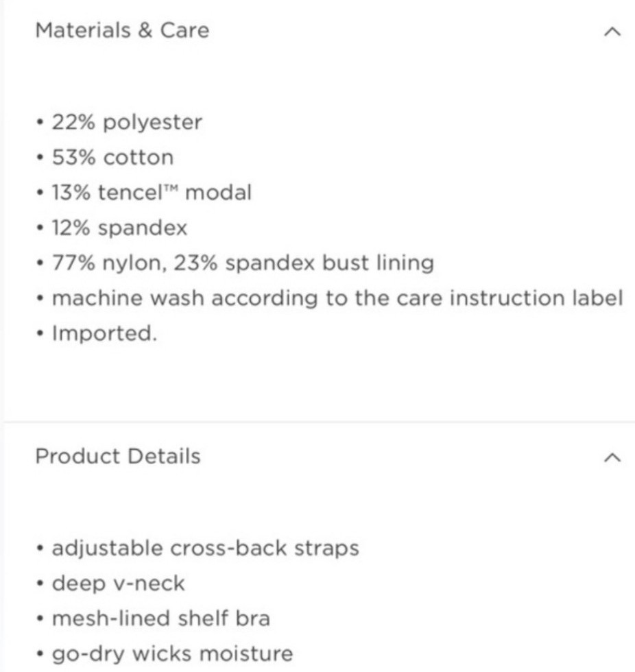Click the trademark symbol after tencel
This screenshot has width=635, height=672.
[x=171, y=188]
